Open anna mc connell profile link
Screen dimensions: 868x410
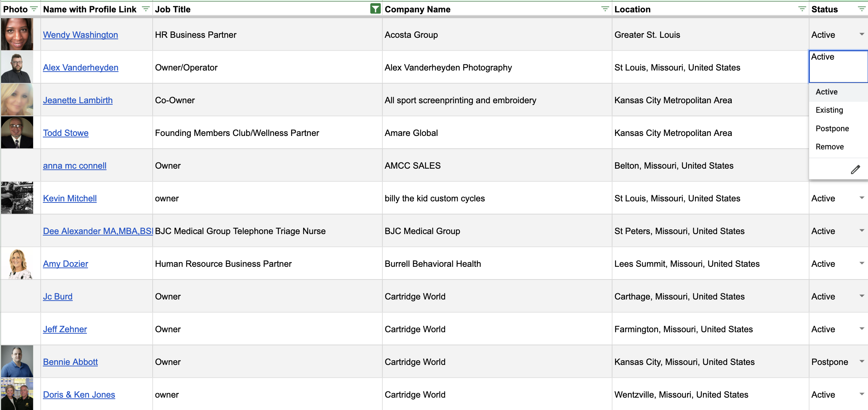point(75,166)
